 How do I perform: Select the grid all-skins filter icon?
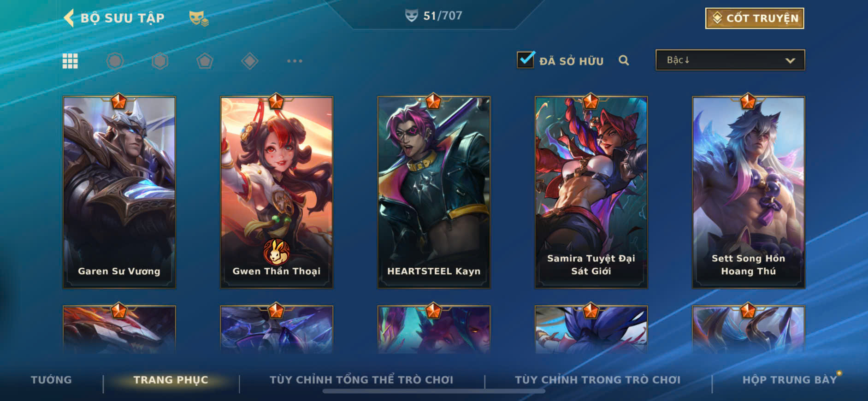point(70,61)
